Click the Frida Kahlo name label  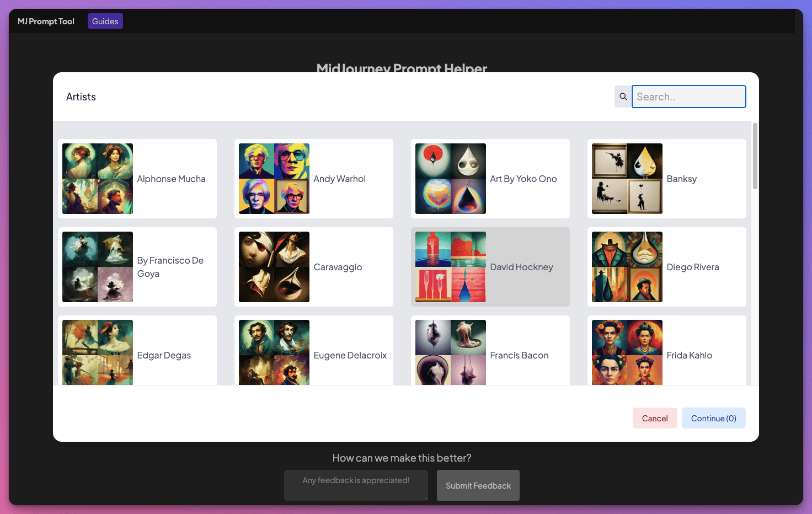click(689, 355)
